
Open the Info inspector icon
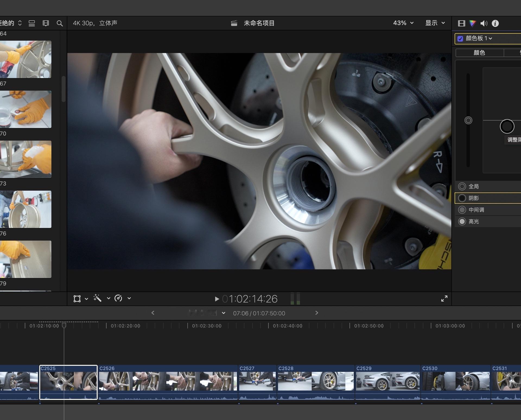pos(495,24)
